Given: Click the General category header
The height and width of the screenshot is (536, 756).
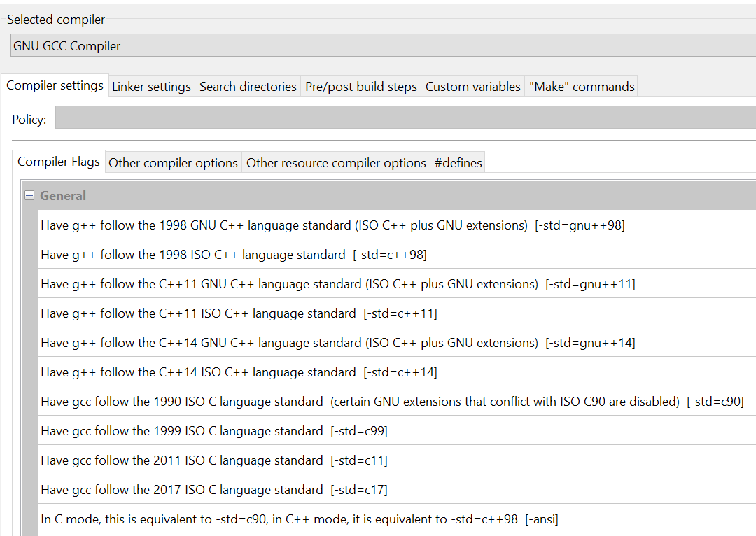Looking at the screenshot, I should coord(390,196).
